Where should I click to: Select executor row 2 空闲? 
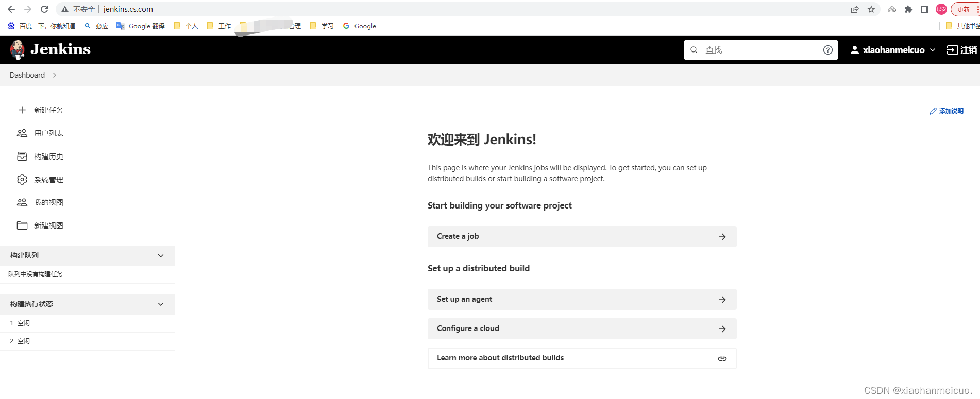[88, 341]
